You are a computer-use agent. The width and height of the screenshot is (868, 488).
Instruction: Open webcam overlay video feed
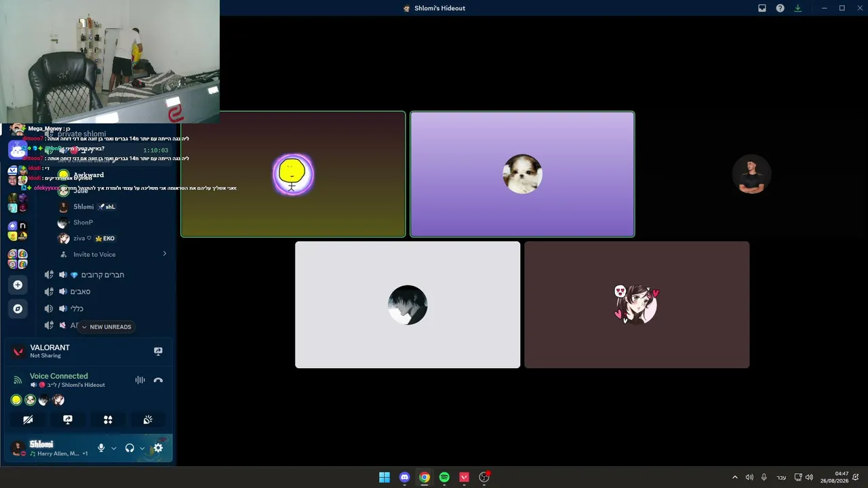110,62
